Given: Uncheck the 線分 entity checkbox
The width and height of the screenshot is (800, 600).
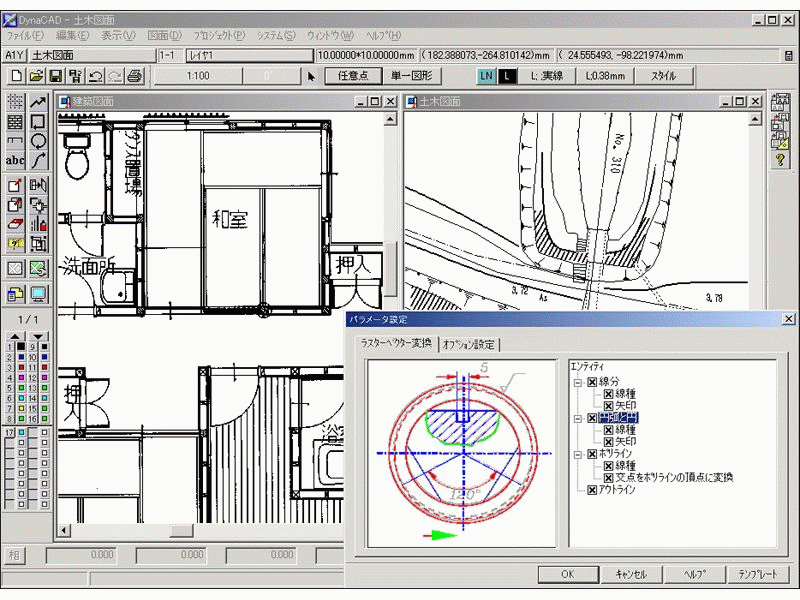Looking at the screenshot, I should (592, 381).
